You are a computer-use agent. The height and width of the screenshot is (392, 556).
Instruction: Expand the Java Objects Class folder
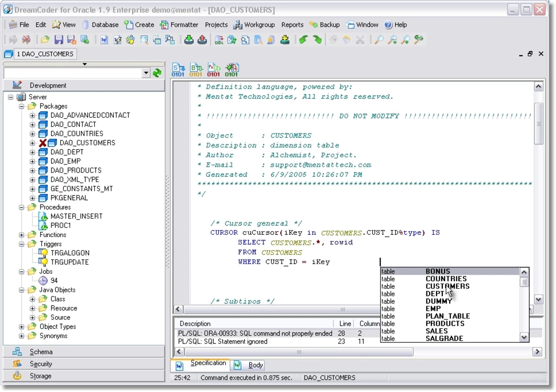32,299
